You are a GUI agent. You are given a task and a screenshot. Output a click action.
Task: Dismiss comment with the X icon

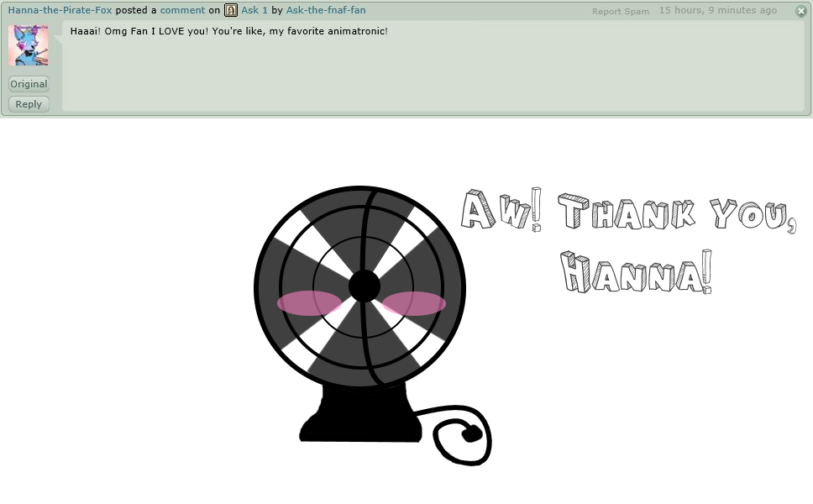tap(801, 10)
